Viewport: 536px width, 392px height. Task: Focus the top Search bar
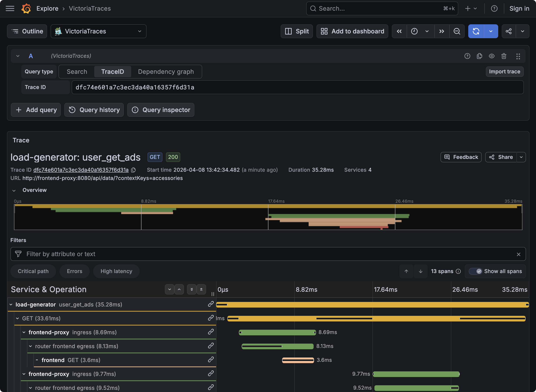point(382,8)
